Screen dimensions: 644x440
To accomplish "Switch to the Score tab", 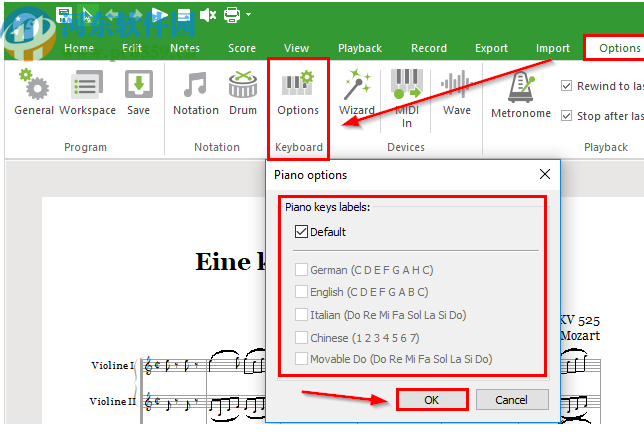I will [242, 48].
